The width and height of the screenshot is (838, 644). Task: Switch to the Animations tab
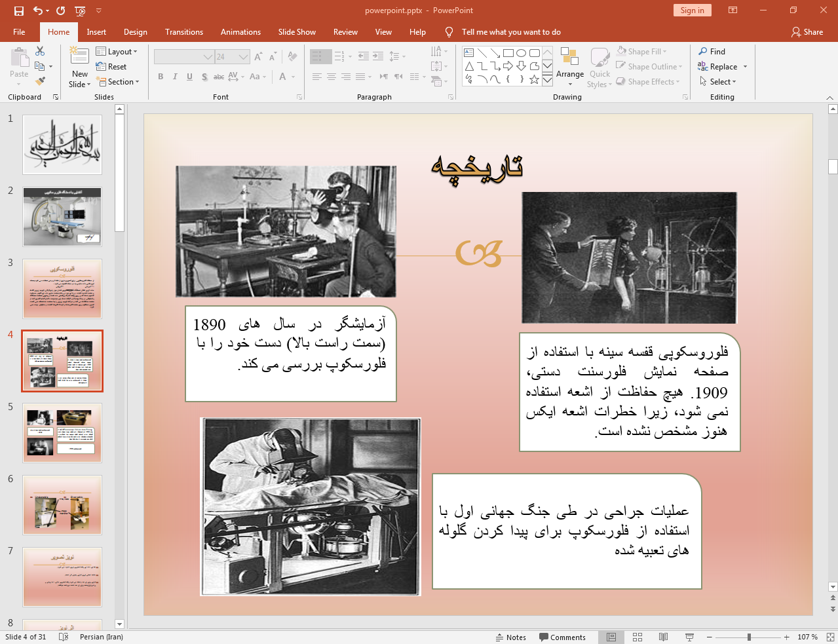[240, 32]
